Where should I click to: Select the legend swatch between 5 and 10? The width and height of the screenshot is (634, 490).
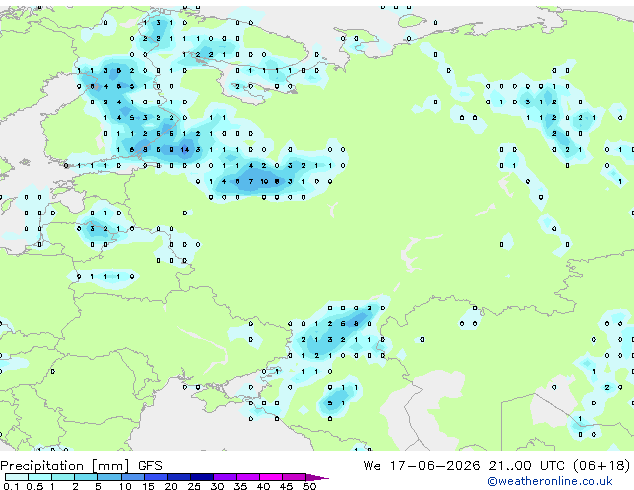[109, 477]
